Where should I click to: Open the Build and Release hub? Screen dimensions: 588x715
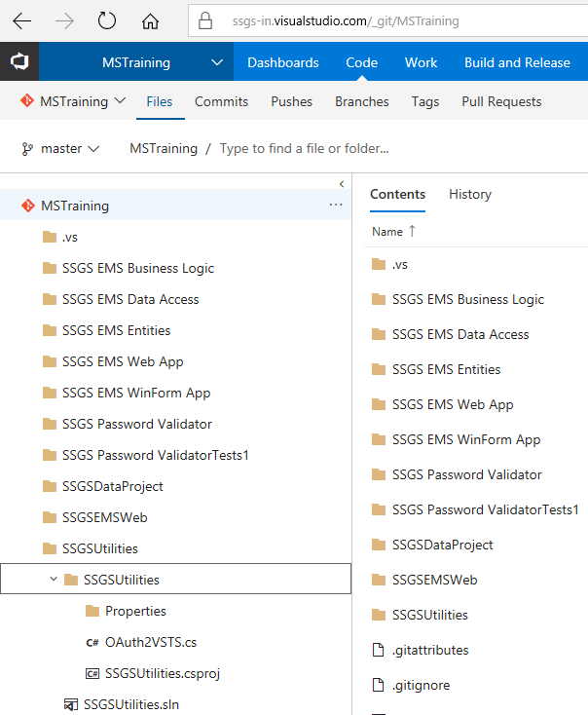click(x=517, y=62)
